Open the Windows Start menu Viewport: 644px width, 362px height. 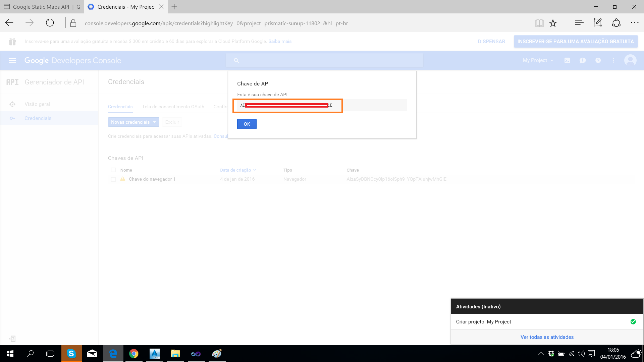click(x=10, y=354)
